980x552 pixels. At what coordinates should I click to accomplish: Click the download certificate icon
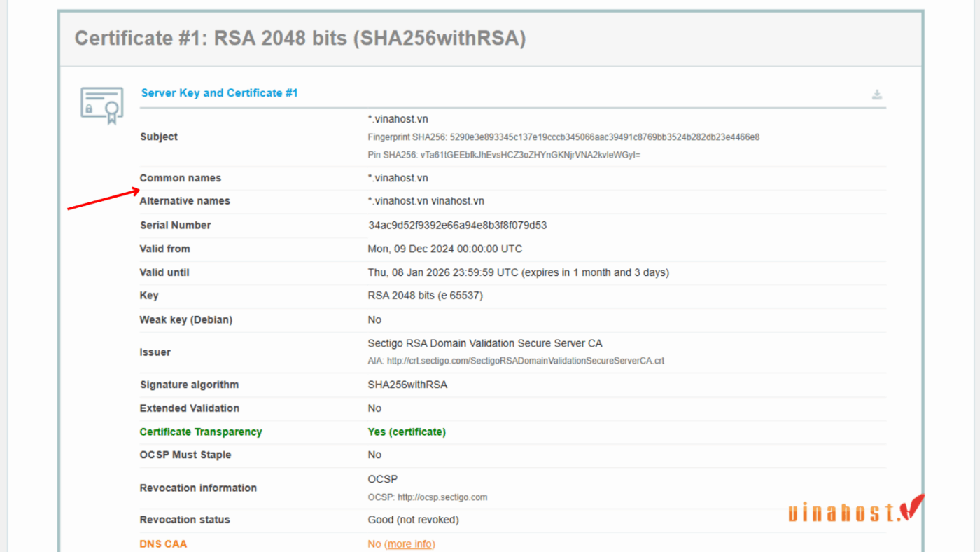[x=877, y=95]
